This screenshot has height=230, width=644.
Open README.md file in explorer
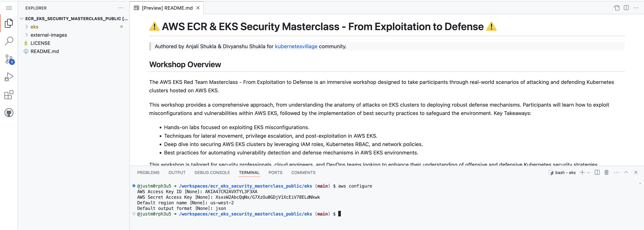[45, 51]
